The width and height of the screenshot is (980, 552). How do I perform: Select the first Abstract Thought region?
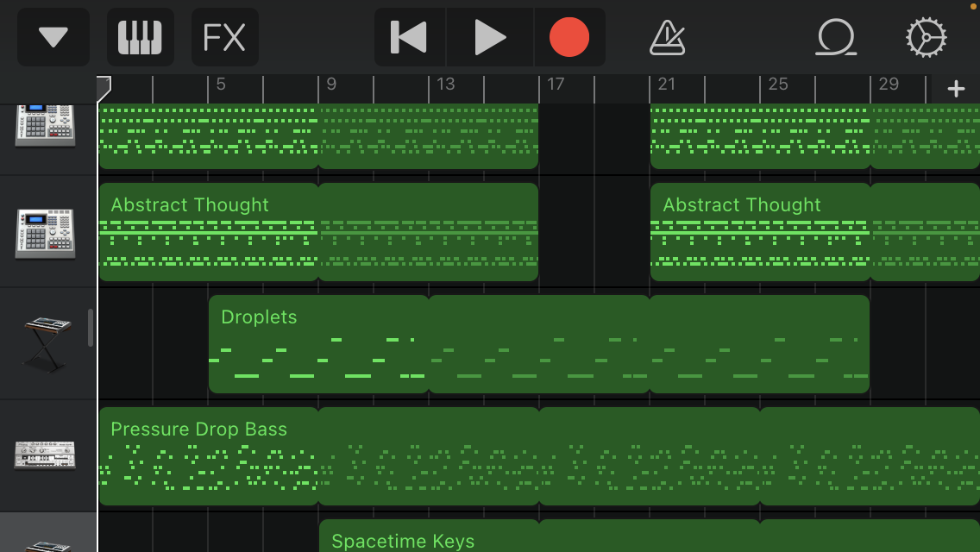click(208, 232)
